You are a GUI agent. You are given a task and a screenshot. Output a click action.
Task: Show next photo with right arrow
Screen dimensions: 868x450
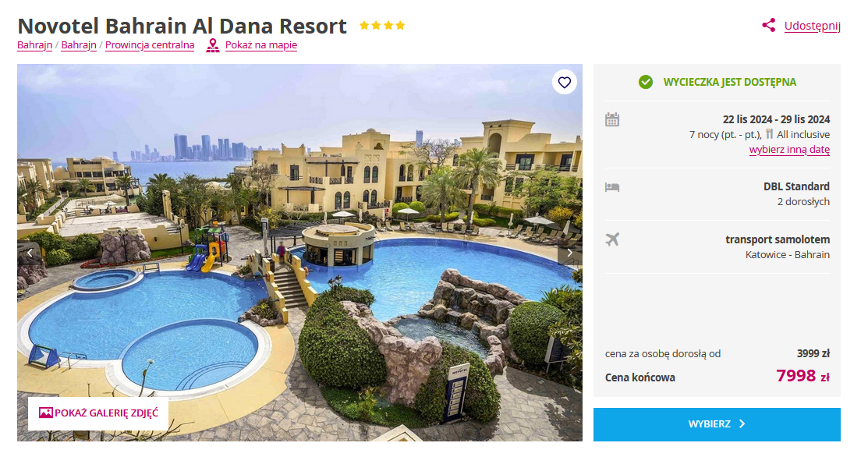pyautogui.click(x=569, y=253)
